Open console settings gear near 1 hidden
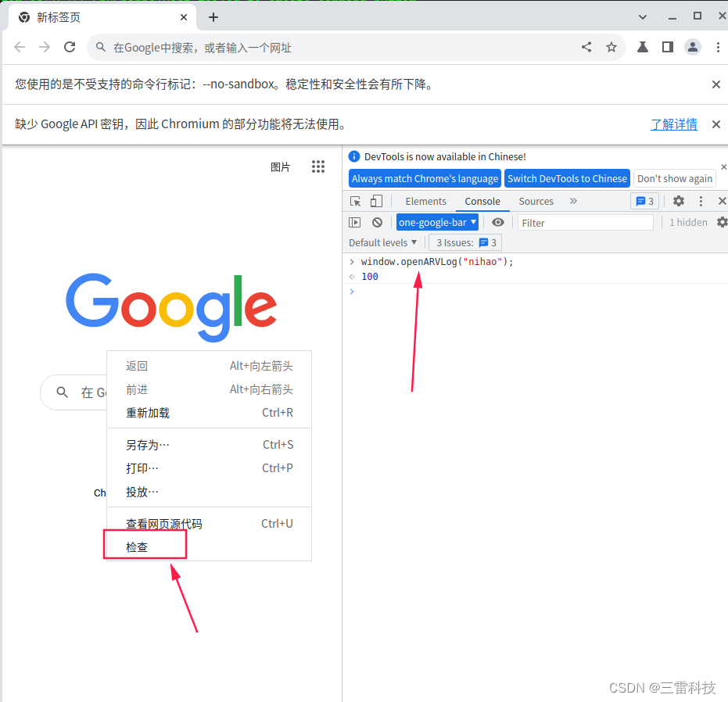728x702 pixels. coord(721,222)
